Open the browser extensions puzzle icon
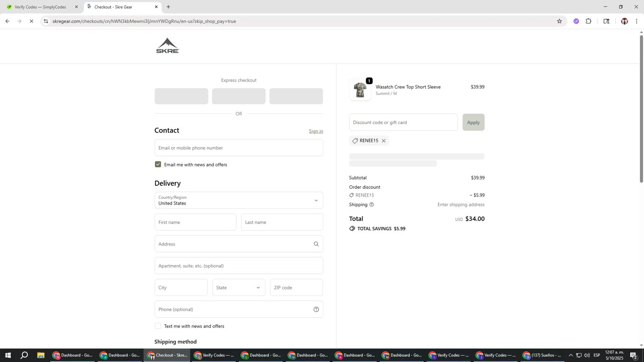 (589, 21)
